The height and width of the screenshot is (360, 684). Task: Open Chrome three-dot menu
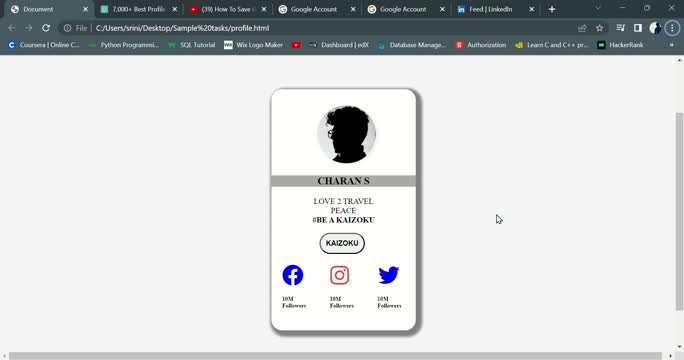click(672, 28)
